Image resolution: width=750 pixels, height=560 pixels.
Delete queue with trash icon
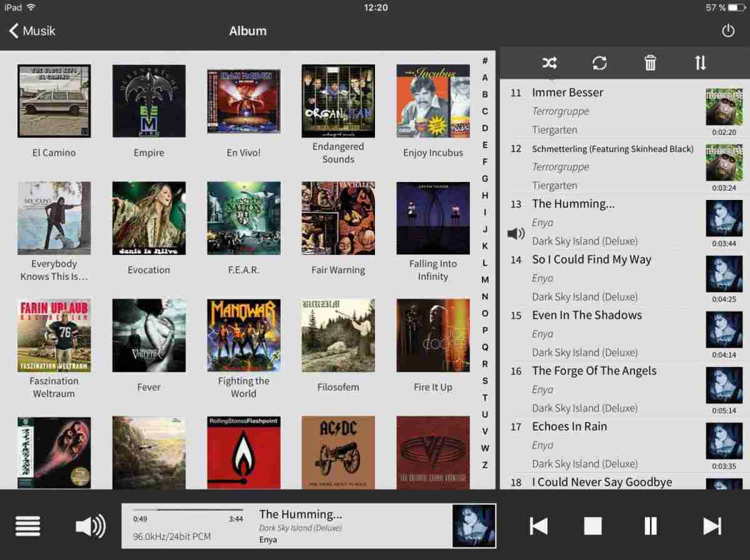pos(650,62)
